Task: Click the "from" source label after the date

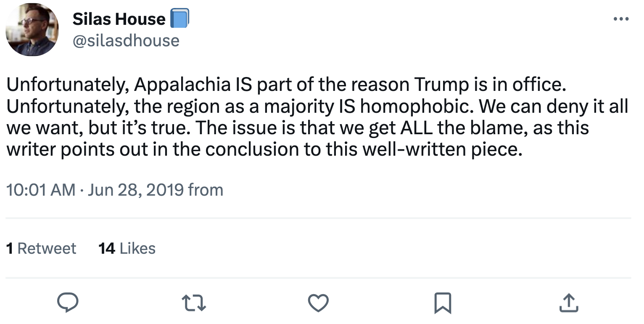Action: [x=206, y=190]
